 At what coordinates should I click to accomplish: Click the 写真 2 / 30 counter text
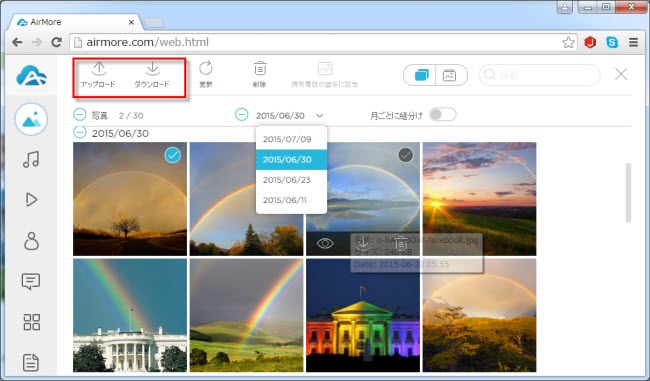pyautogui.click(x=117, y=116)
